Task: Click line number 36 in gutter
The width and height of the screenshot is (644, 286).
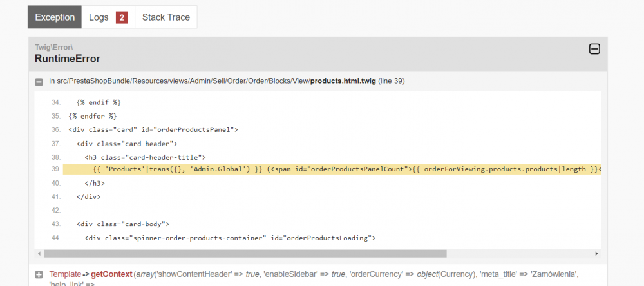Action: pyautogui.click(x=56, y=130)
